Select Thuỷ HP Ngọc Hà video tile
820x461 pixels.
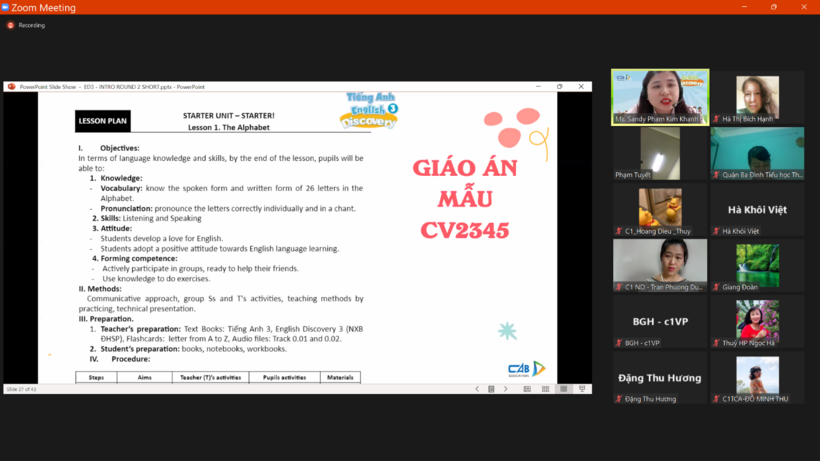[x=757, y=321]
